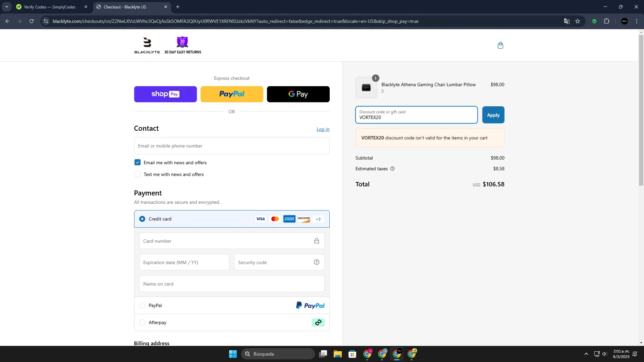Pay with PayPal express checkout button
644x362 pixels.
(x=232, y=94)
